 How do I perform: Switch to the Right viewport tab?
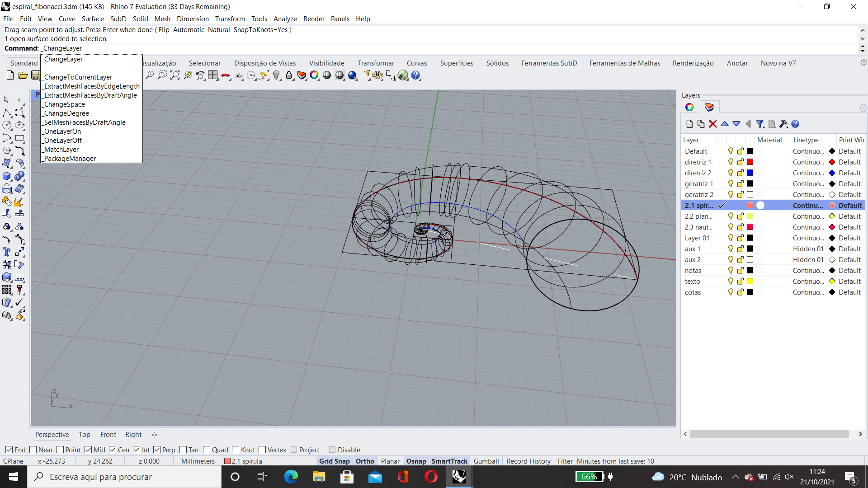[133, 434]
